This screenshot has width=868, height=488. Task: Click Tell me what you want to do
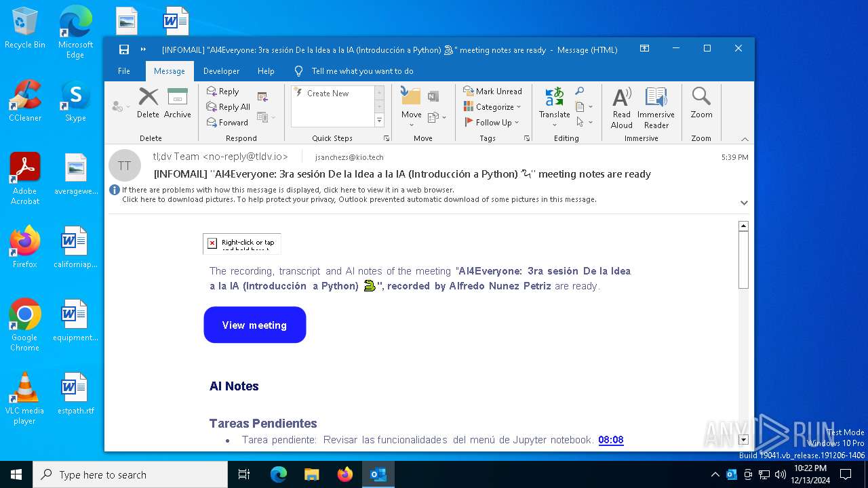[362, 71]
